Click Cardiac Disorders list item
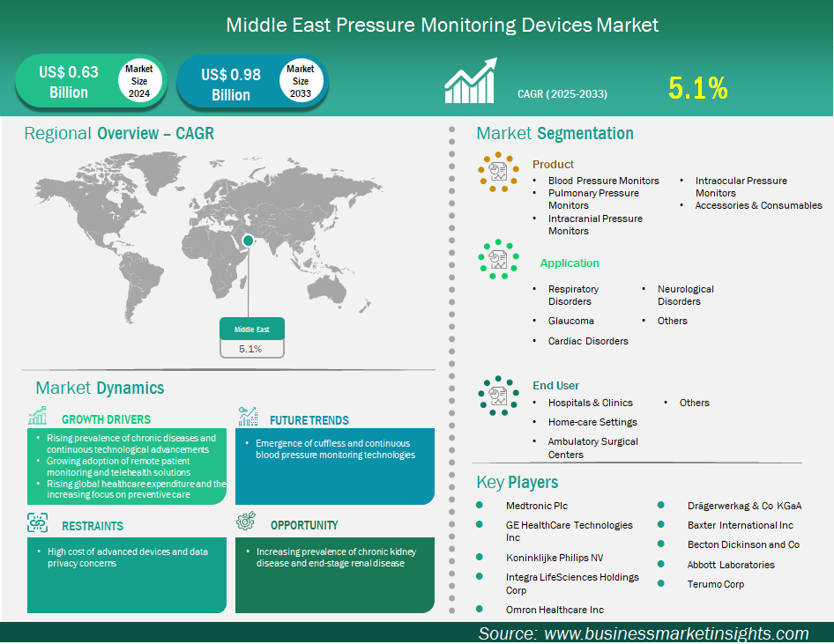 click(x=588, y=341)
